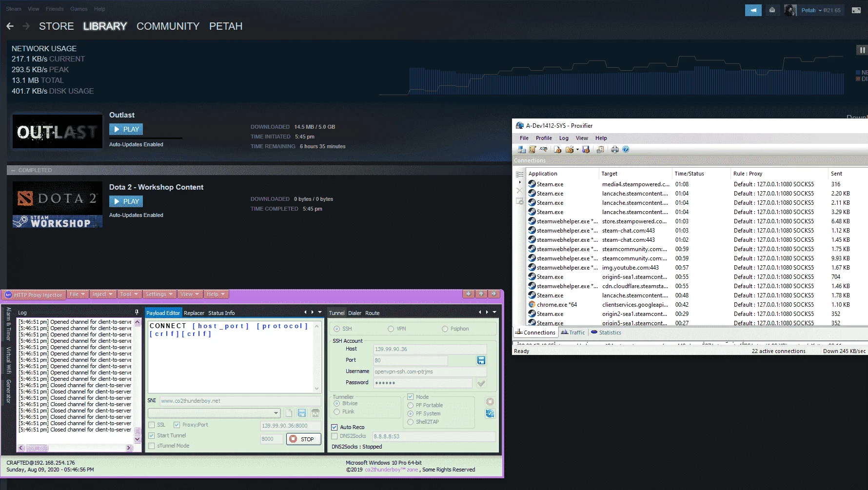Toggle the SSL checkbox
This screenshot has width=868, height=490.
152,425
